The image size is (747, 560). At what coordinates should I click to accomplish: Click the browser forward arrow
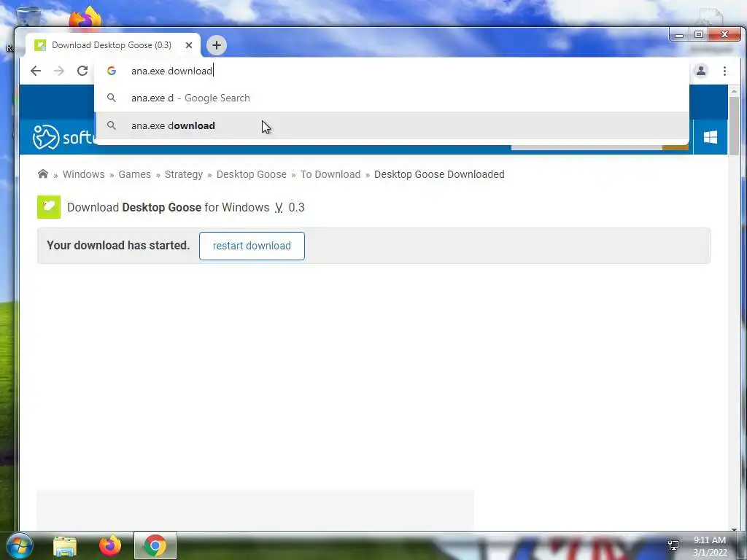pyautogui.click(x=59, y=71)
